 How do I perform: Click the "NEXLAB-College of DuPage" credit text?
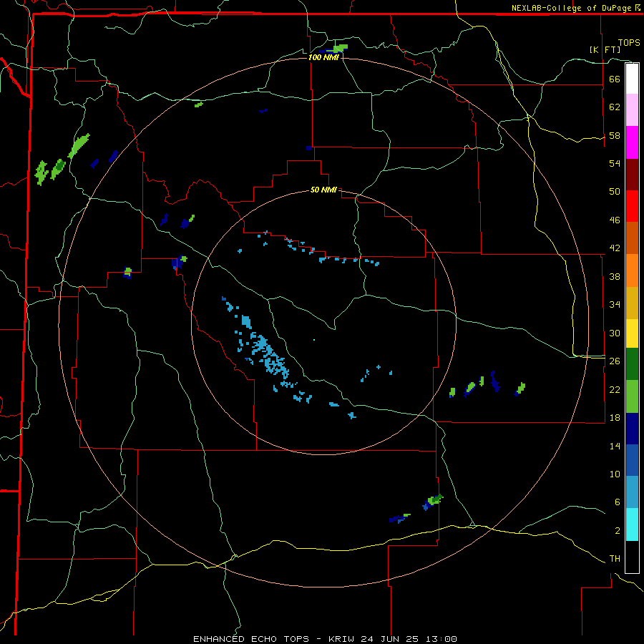tap(572, 8)
